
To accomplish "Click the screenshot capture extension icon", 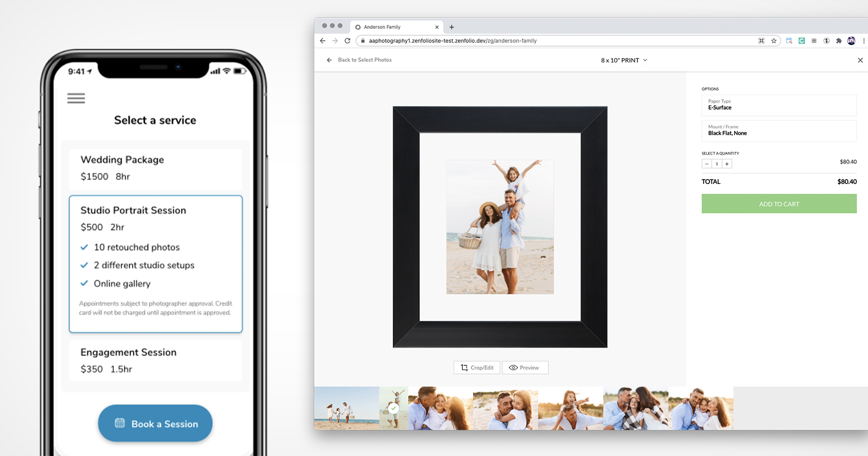I will (789, 41).
